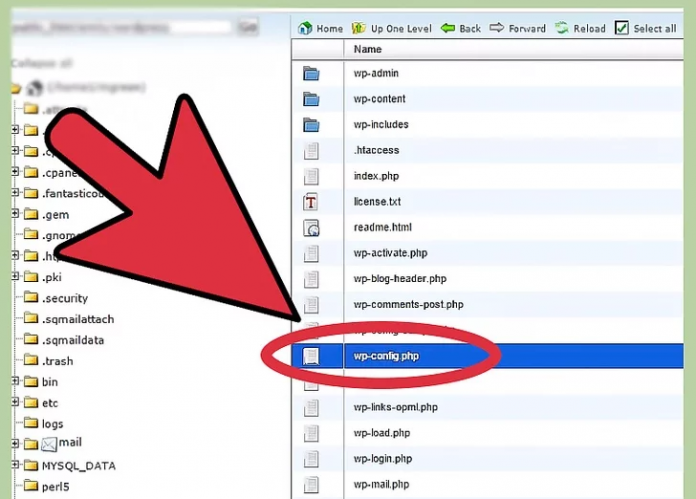This screenshot has width=696, height=499.
Task: Select the highlighted wp-config.php file
Action: (x=386, y=356)
